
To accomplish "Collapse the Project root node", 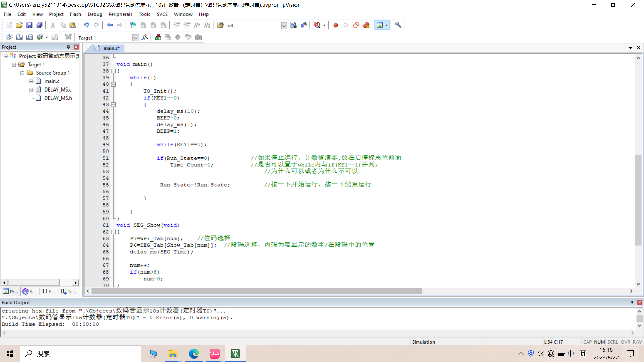I will click(6, 56).
